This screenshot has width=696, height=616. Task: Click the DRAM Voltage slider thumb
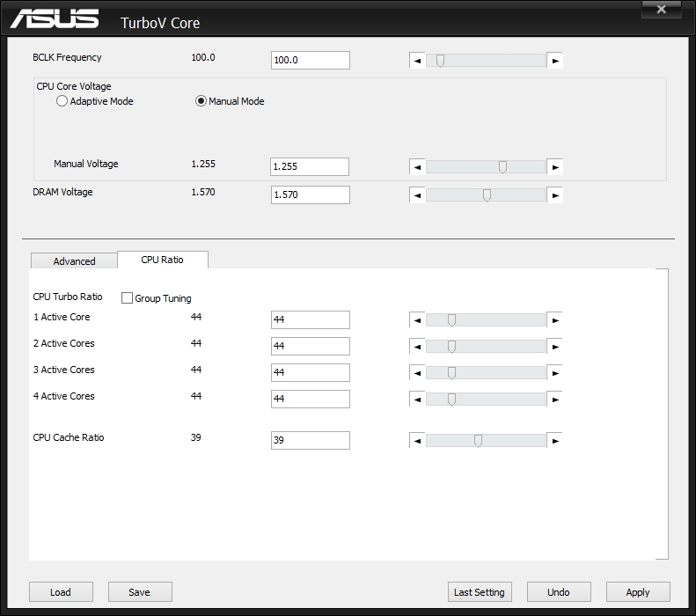point(487,195)
